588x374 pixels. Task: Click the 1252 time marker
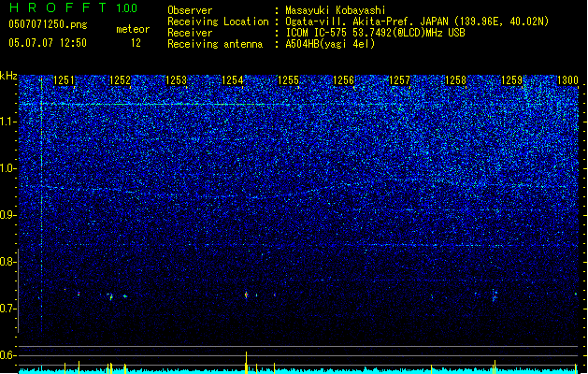point(120,80)
